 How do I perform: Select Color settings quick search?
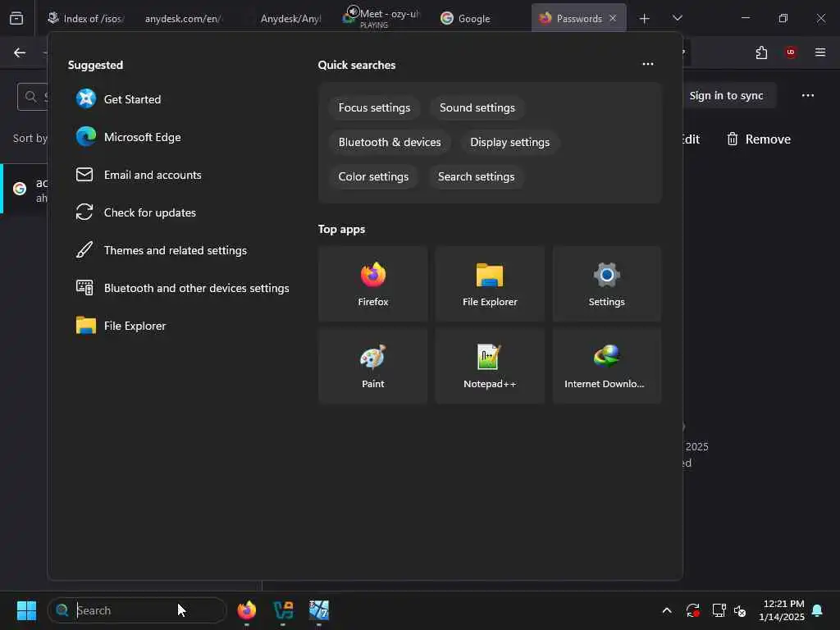(x=373, y=176)
